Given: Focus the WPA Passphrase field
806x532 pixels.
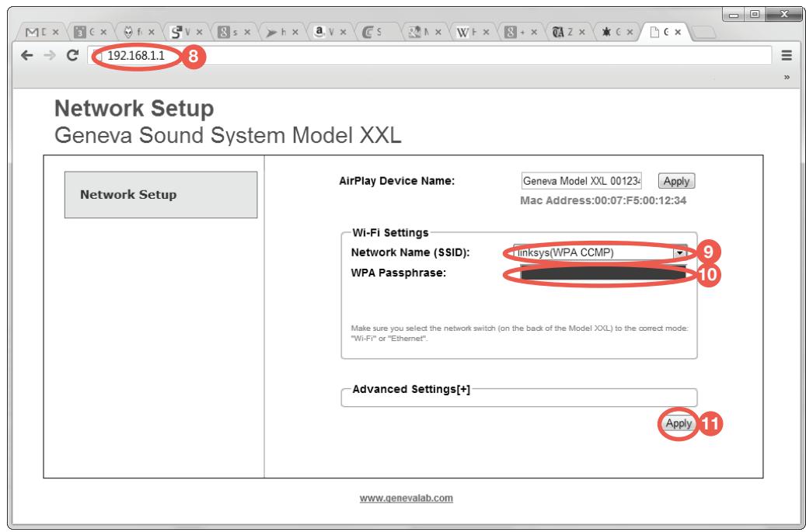Looking at the screenshot, I should pyautogui.click(x=600, y=273).
